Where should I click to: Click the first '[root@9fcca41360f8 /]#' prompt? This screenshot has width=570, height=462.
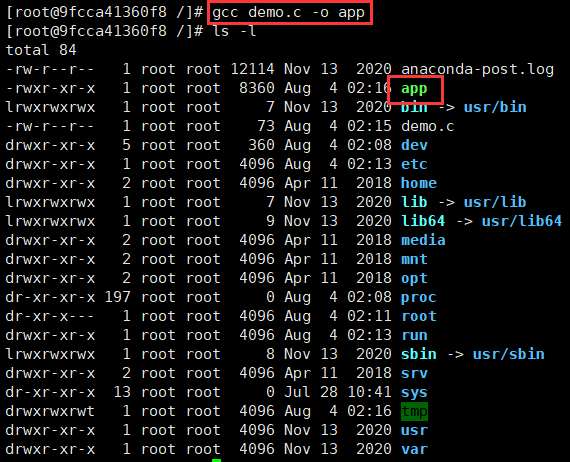coord(104,13)
